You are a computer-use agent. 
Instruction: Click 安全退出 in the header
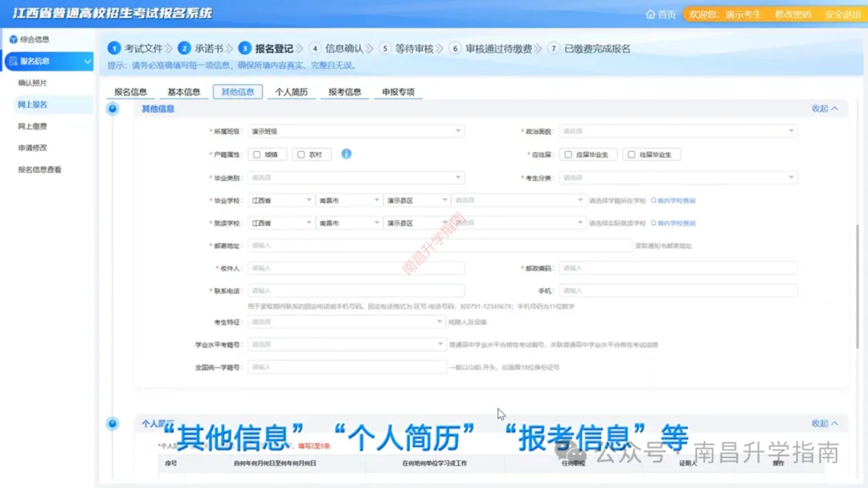tap(842, 14)
